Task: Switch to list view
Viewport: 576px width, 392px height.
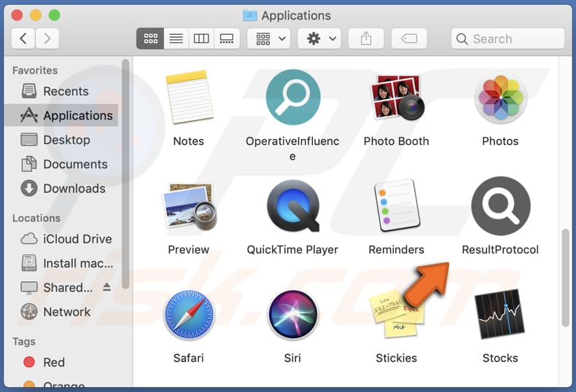Action: (x=176, y=39)
